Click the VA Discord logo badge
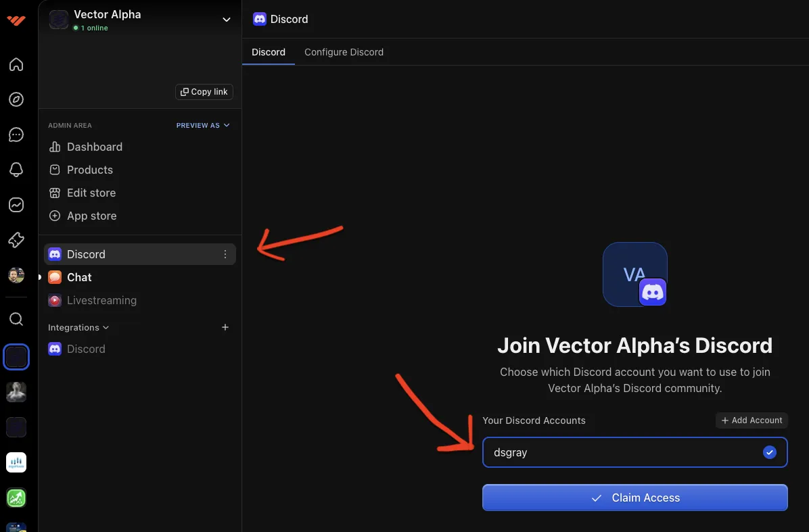This screenshot has height=532, width=809. (x=634, y=274)
